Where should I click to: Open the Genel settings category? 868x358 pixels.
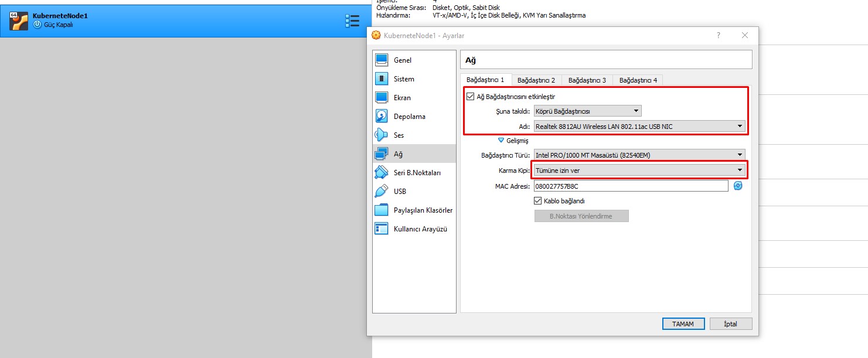414,60
